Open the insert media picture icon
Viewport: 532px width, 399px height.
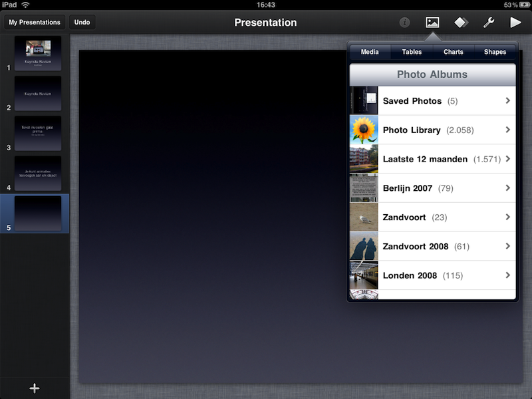coord(432,22)
